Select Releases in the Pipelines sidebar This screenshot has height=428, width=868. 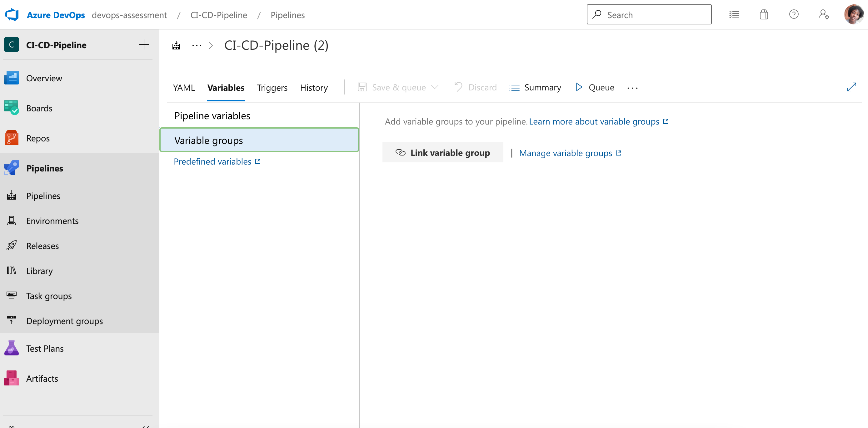42,246
